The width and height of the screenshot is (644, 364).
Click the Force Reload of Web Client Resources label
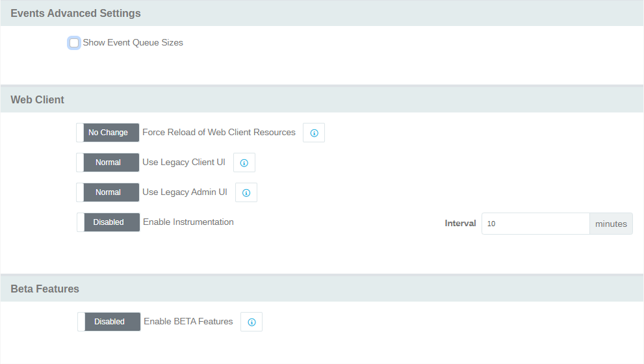click(x=219, y=133)
